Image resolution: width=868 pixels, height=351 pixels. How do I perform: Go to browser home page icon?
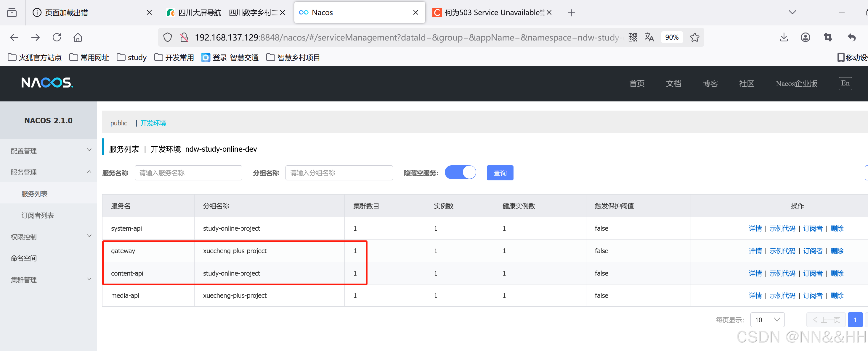(x=78, y=37)
